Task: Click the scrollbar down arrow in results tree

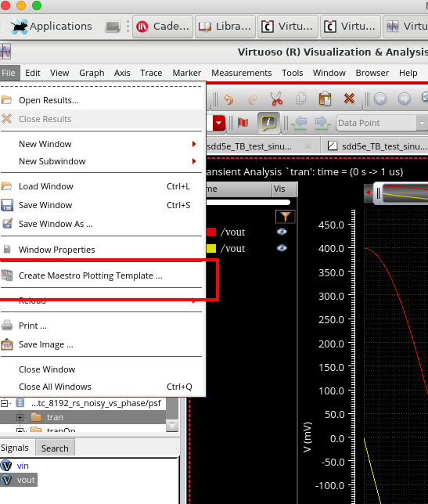Action: pos(172,426)
